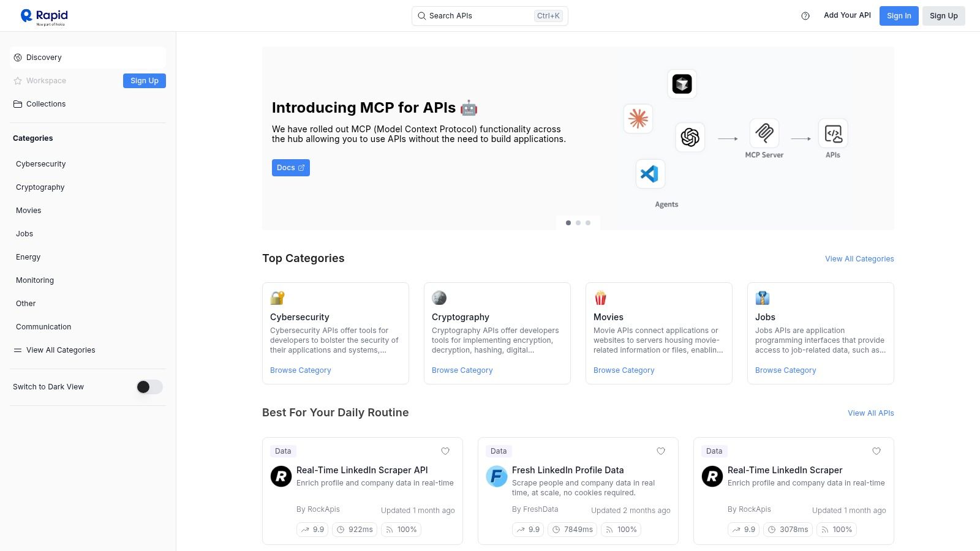Click the search magnifier icon
Viewport: 980px width, 551px height.
(421, 16)
